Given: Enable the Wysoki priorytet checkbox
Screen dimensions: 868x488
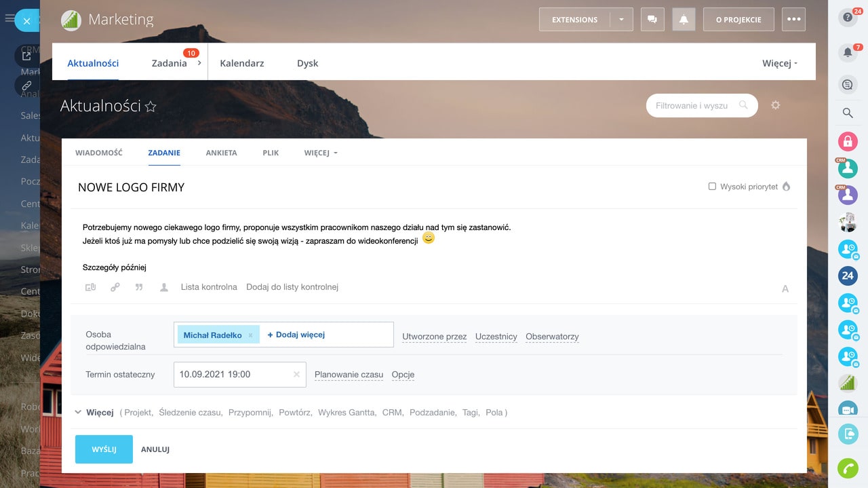Looking at the screenshot, I should tap(712, 186).
